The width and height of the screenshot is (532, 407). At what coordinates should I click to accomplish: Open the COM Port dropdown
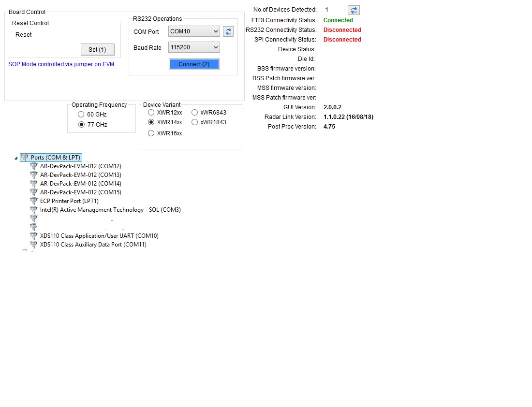(194, 31)
